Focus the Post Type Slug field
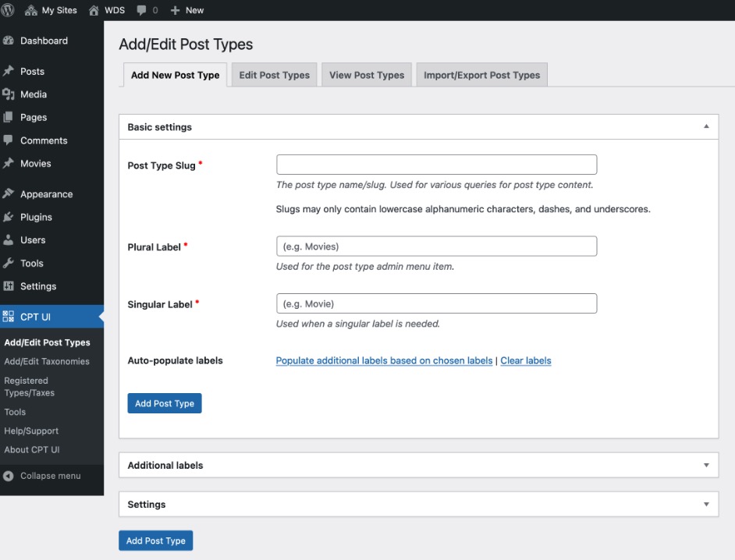Screen dimensions: 735x560 point(436,165)
